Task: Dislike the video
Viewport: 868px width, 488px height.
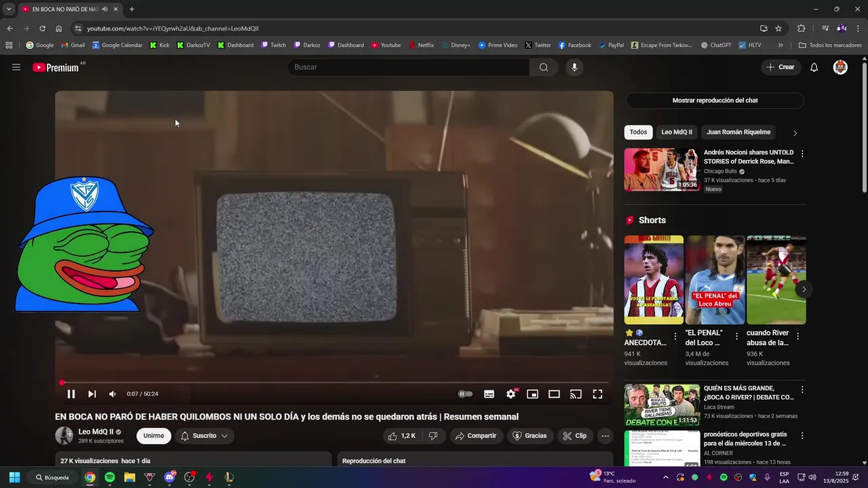Action: pyautogui.click(x=433, y=436)
